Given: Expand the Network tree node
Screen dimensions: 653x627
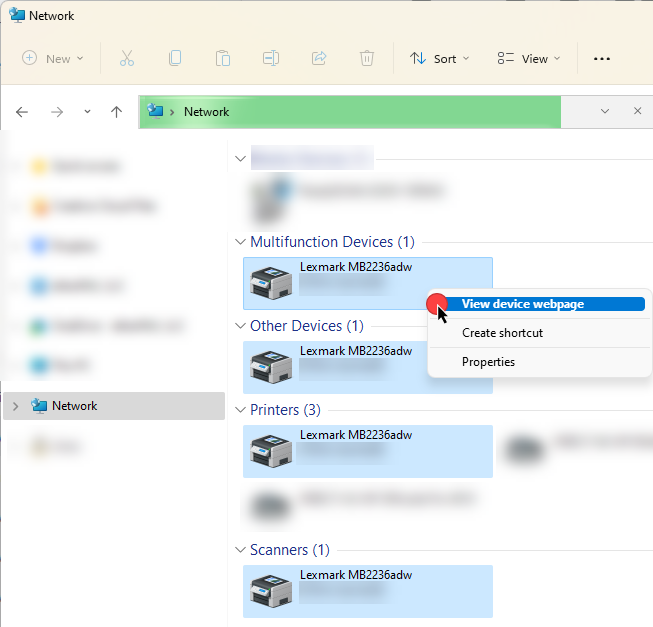Looking at the screenshot, I should click(x=15, y=406).
